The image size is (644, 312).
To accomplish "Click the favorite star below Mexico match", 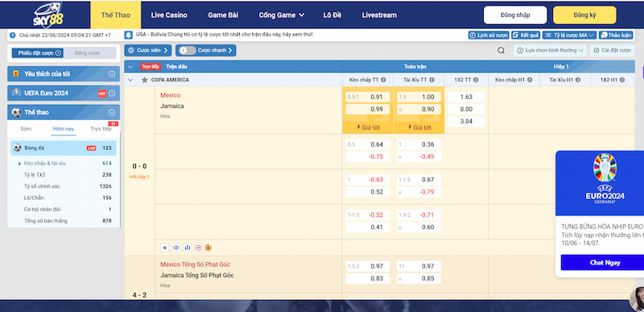I will (165, 248).
